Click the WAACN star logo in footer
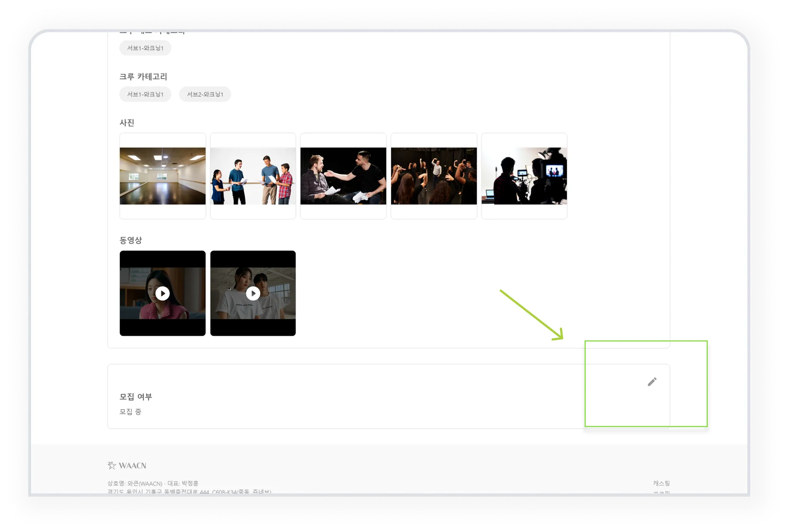The width and height of the screenshot is (787, 532). coord(112,466)
